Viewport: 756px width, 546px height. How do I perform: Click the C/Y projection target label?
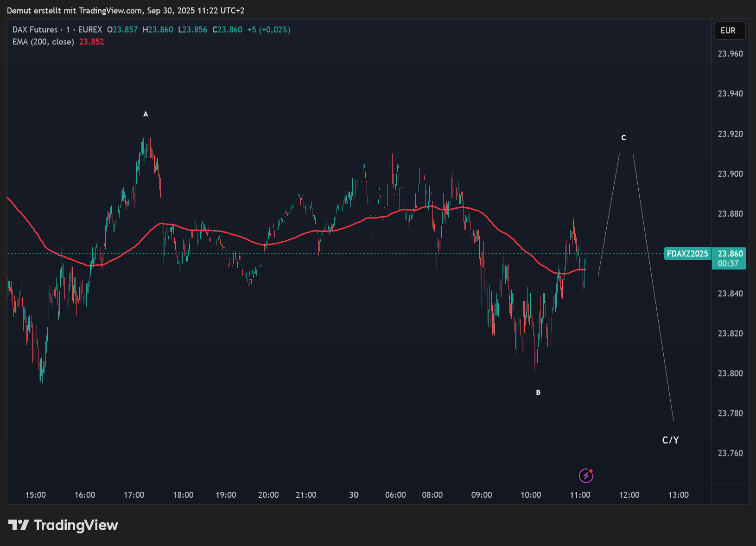670,440
